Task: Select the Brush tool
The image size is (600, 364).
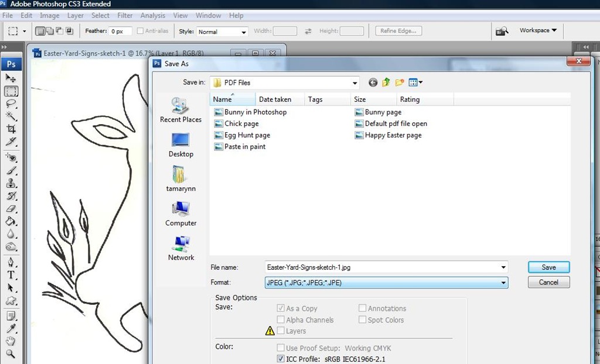Action: click(11, 170)
